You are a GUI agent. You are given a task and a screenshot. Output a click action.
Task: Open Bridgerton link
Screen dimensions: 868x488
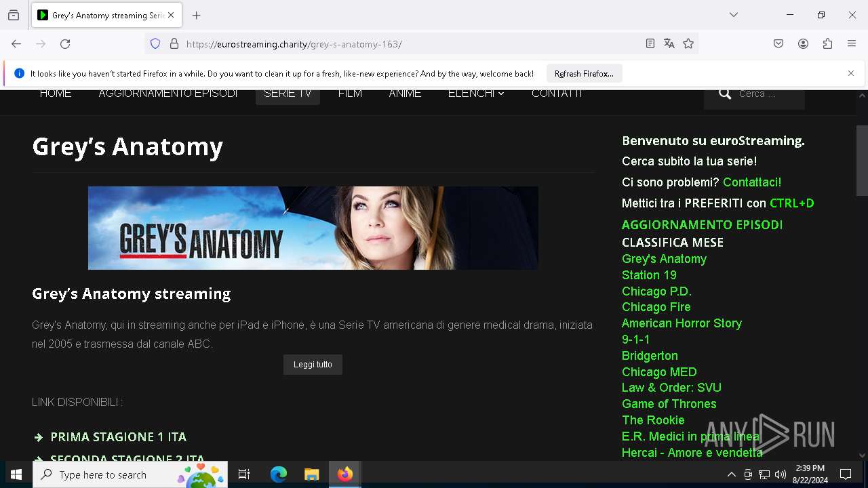[650, 356]
